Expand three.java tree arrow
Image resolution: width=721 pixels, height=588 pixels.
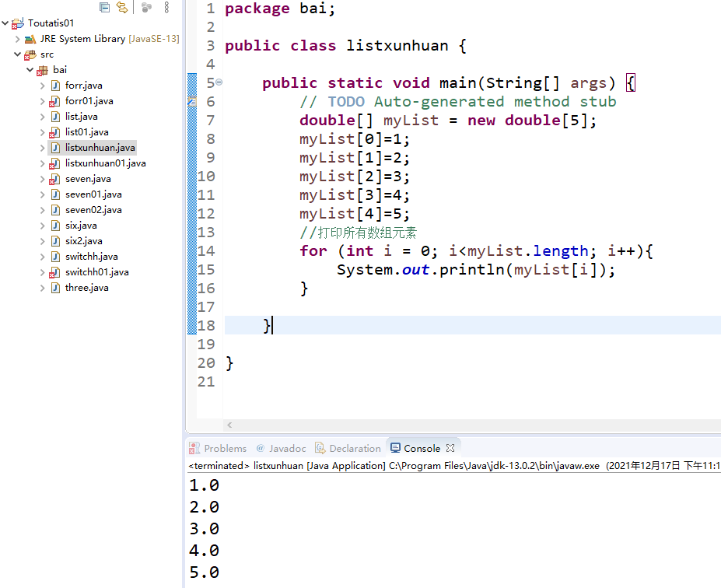[x=42, y=288]
